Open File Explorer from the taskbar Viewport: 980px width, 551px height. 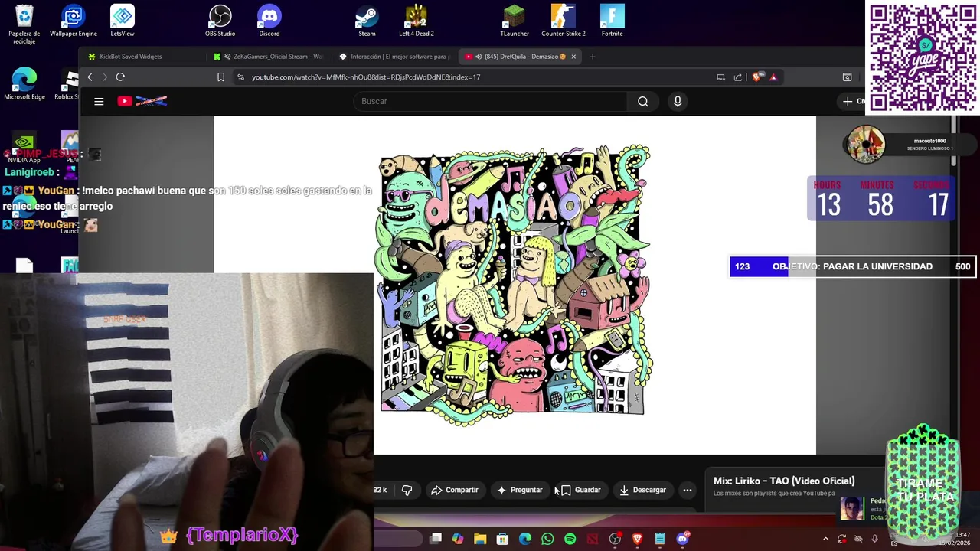tap(480, 539)
